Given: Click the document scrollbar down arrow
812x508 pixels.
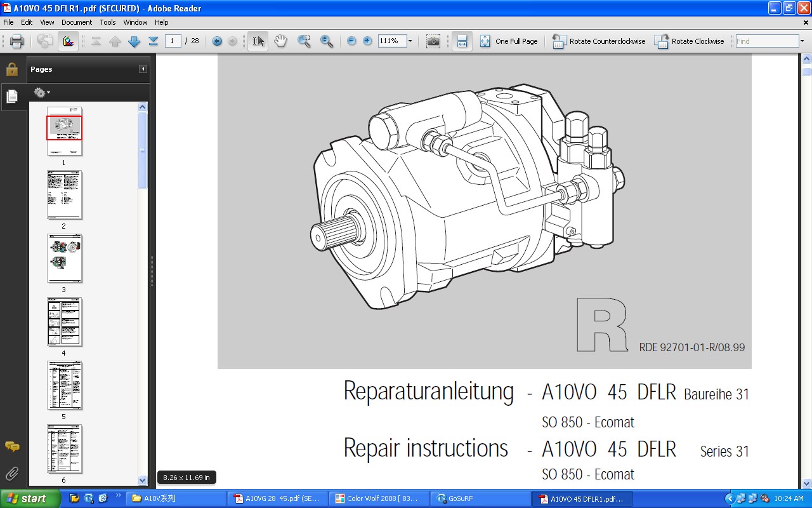Looking at the screenshot, I should pos(807,483).
